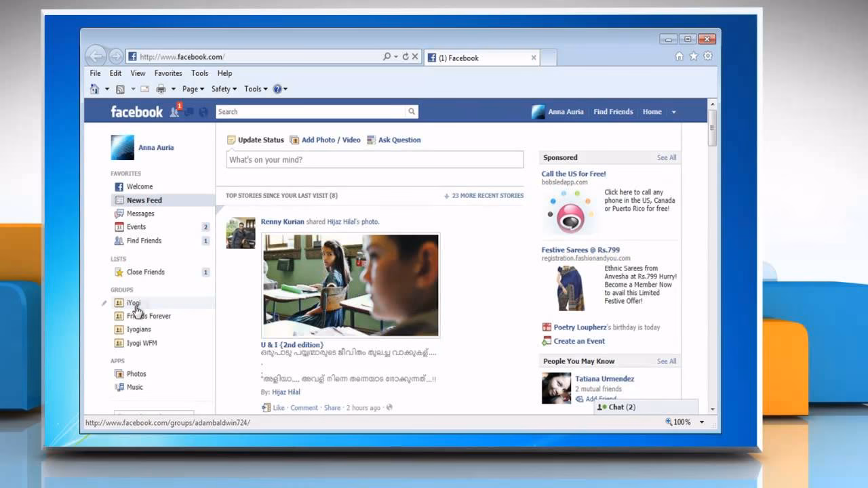Open the Safety dropdown menu
The width and height of the screenshot is (868, 488).
224,89
